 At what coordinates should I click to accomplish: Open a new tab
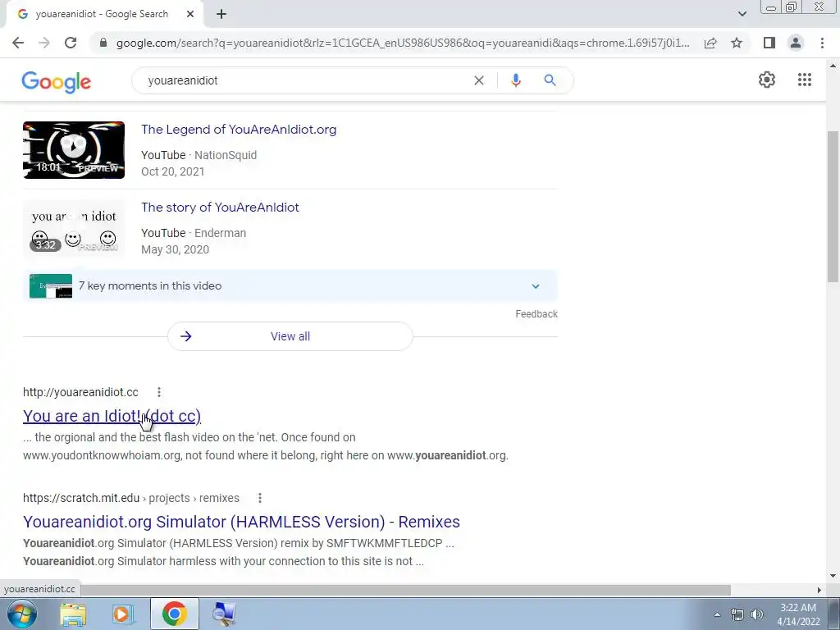pos(221,15)
